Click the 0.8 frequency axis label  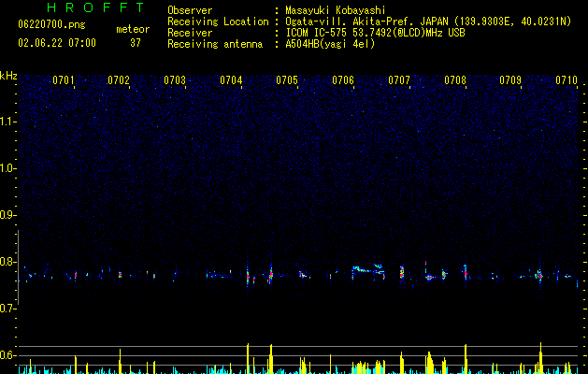tap(7, 262)
